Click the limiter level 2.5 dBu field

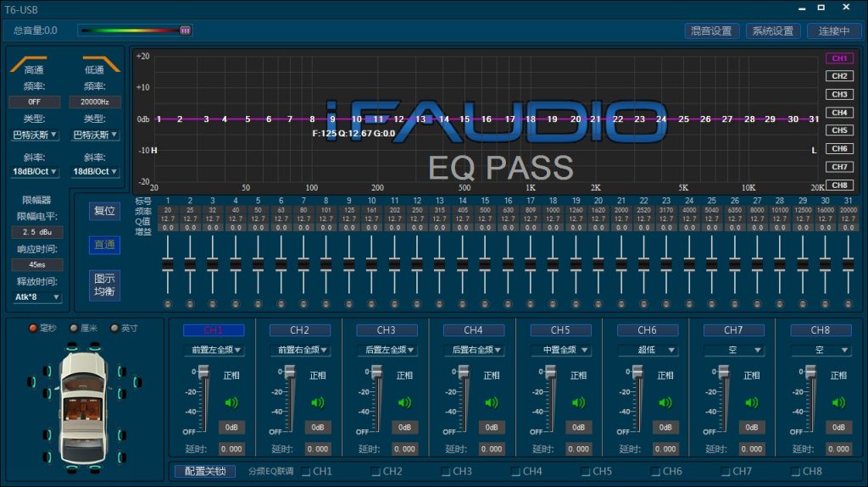tap(37, 232)
